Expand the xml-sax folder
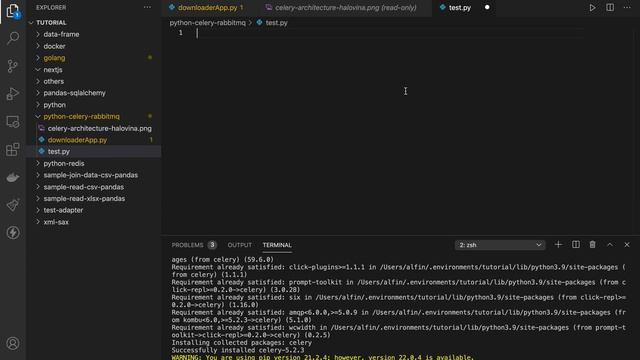 tap(56, 222)
